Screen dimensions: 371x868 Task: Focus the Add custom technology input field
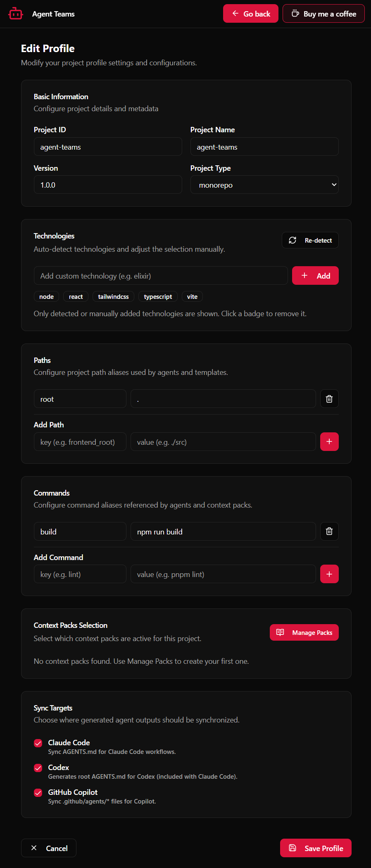pyautogui.click(x=161, y=276)
